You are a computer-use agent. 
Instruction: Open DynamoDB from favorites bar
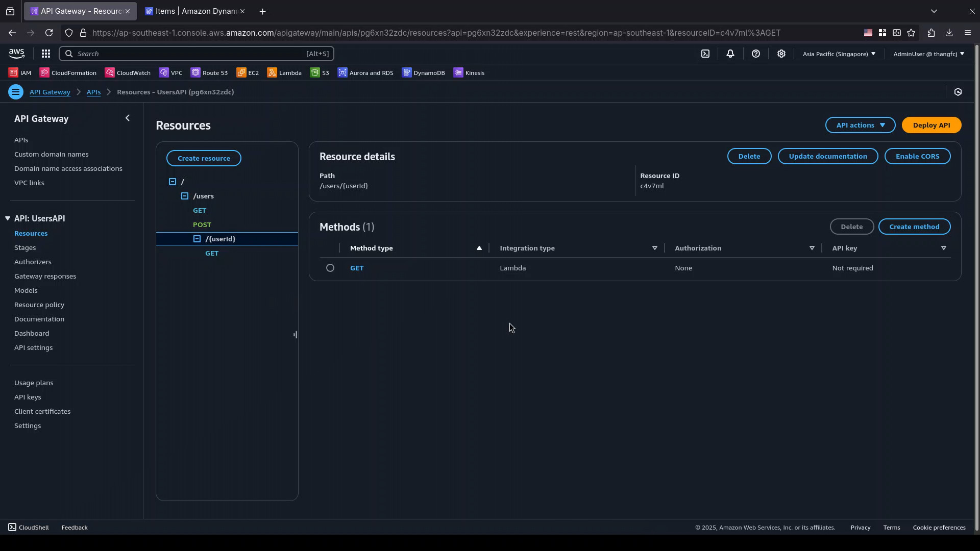[424, 73]
